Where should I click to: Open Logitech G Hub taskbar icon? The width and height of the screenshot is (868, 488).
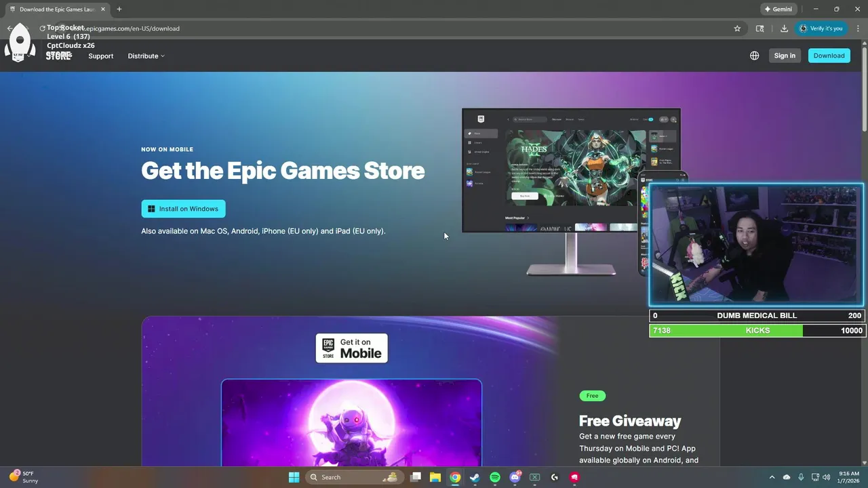tap(555, 477)
